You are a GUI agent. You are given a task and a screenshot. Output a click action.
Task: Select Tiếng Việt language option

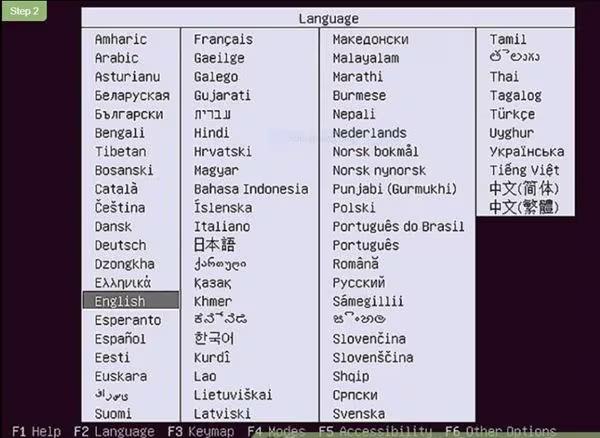(524, 170)
